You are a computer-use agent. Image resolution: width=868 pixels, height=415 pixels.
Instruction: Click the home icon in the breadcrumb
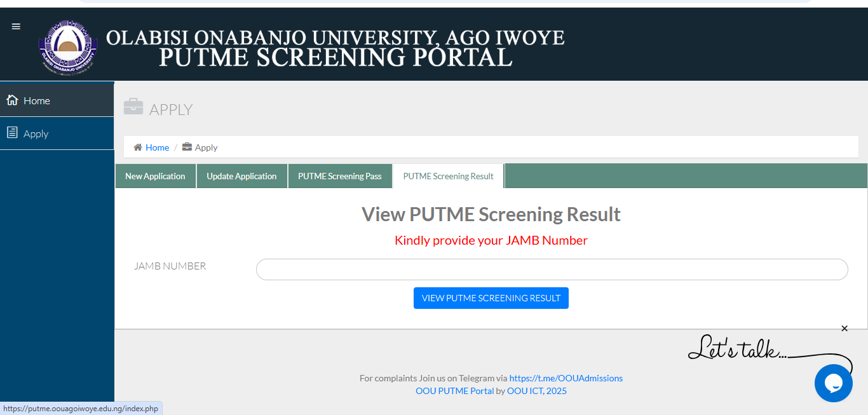[x=137, y=147]
